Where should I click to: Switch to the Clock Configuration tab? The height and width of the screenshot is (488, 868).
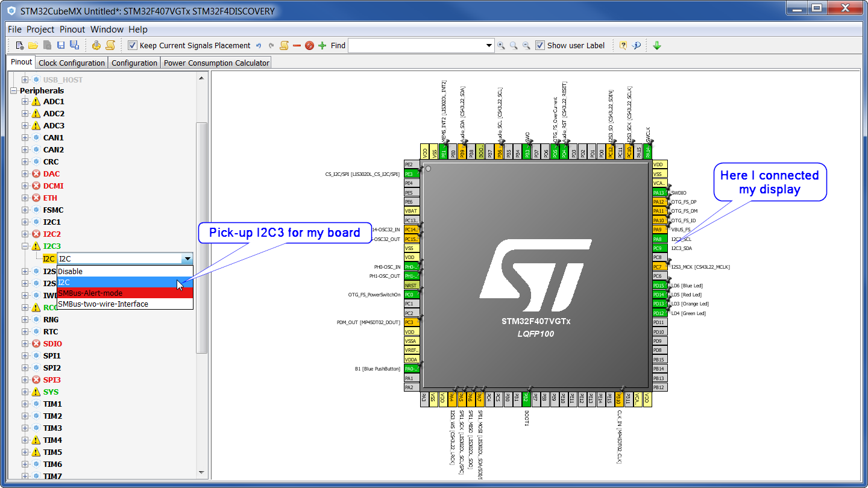pos(71,62)
